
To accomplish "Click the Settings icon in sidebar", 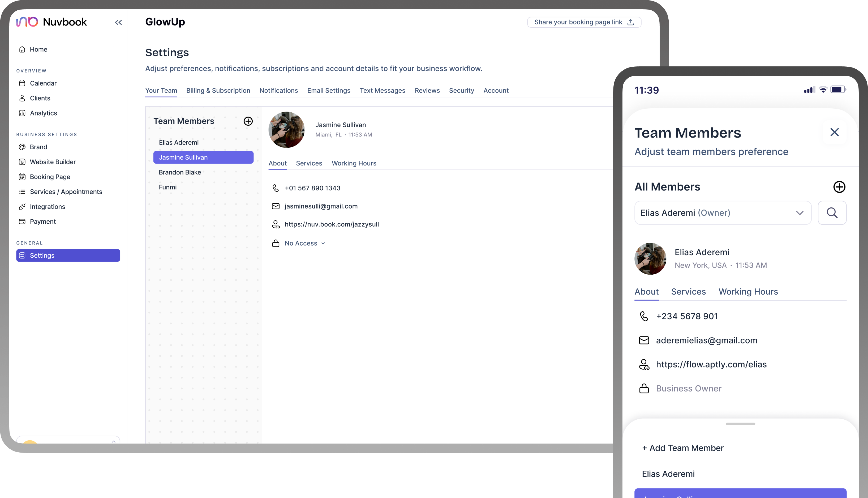I will pyautogui.click(x=22, y=256).
